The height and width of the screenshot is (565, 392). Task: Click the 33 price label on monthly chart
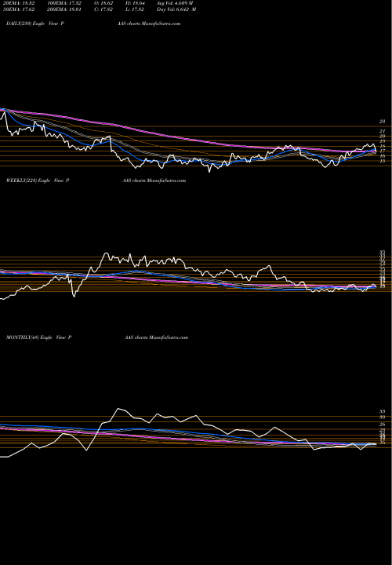tap(382, 411)
